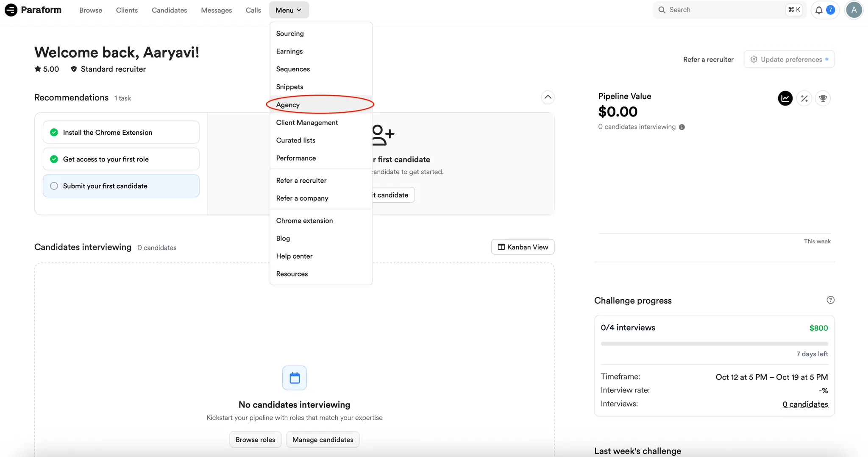Toggle Install the Chrome Extension task check

pos(54,132)
